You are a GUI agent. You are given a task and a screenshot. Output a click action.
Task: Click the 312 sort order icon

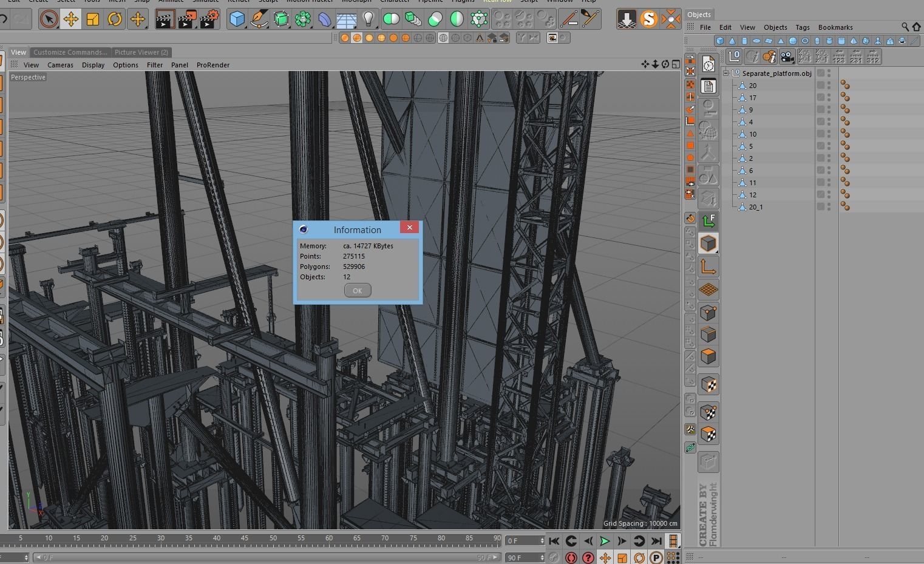[x=873, y=56]
